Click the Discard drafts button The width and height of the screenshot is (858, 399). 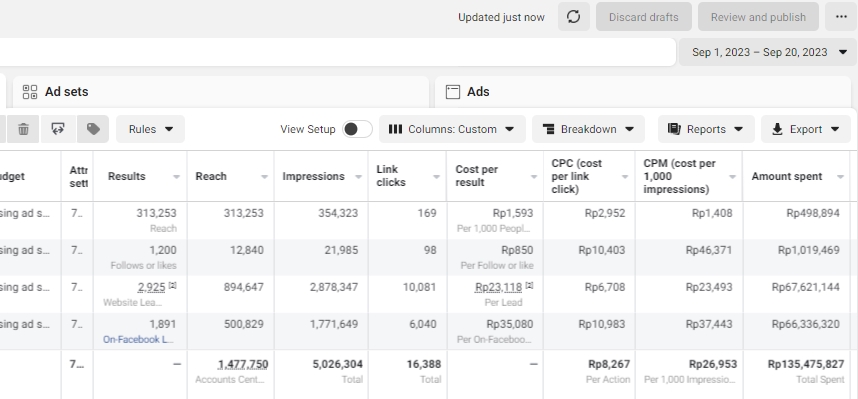[x=644, y=17]
